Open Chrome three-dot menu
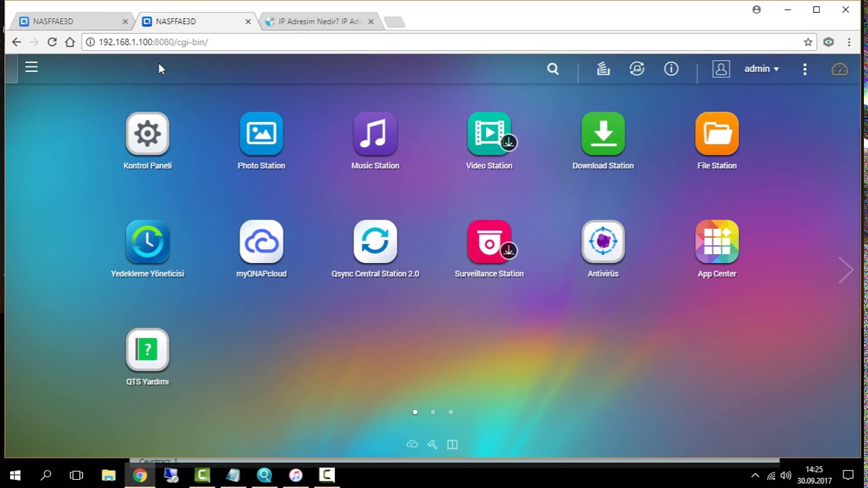The image size is (868, 488). pos(849,42)
